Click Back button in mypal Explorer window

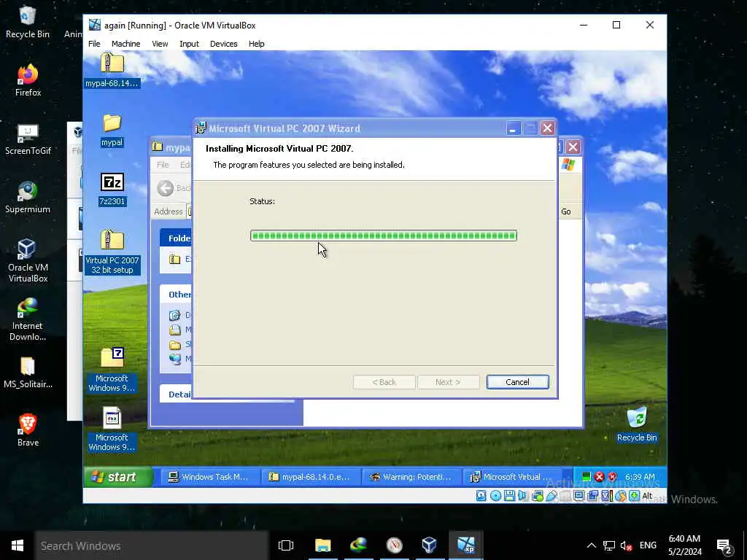coord(173,188)
